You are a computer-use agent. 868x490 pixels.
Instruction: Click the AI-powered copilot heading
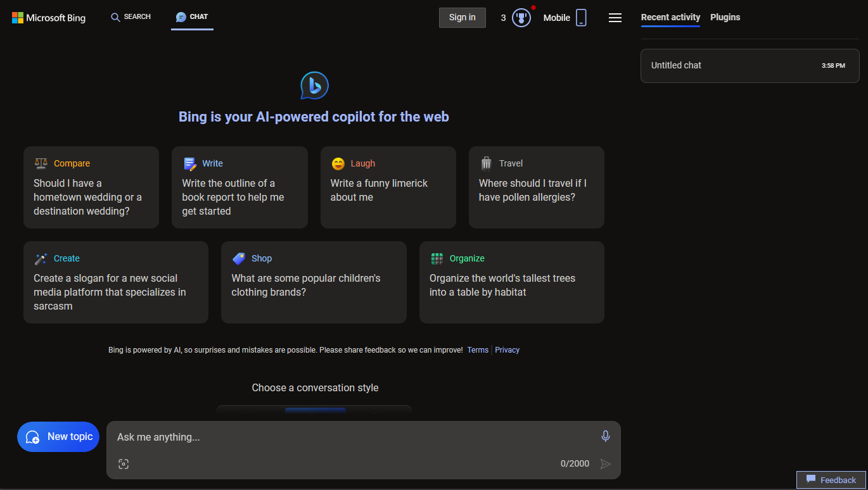[x=314, y=116]
